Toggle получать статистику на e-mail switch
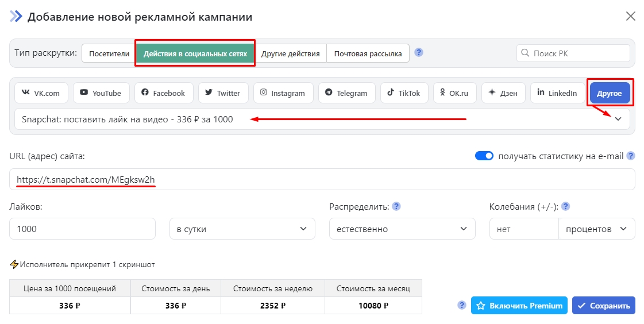 point(484,156)
